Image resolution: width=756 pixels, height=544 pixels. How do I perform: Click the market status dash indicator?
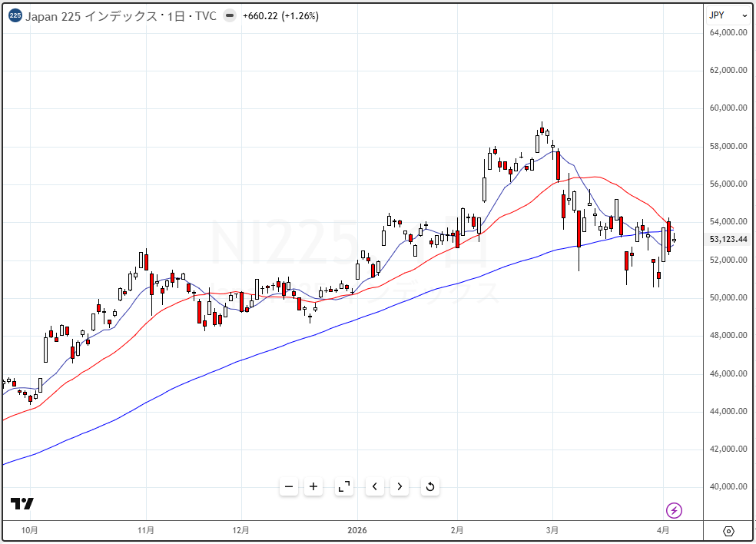pos(229,16)
